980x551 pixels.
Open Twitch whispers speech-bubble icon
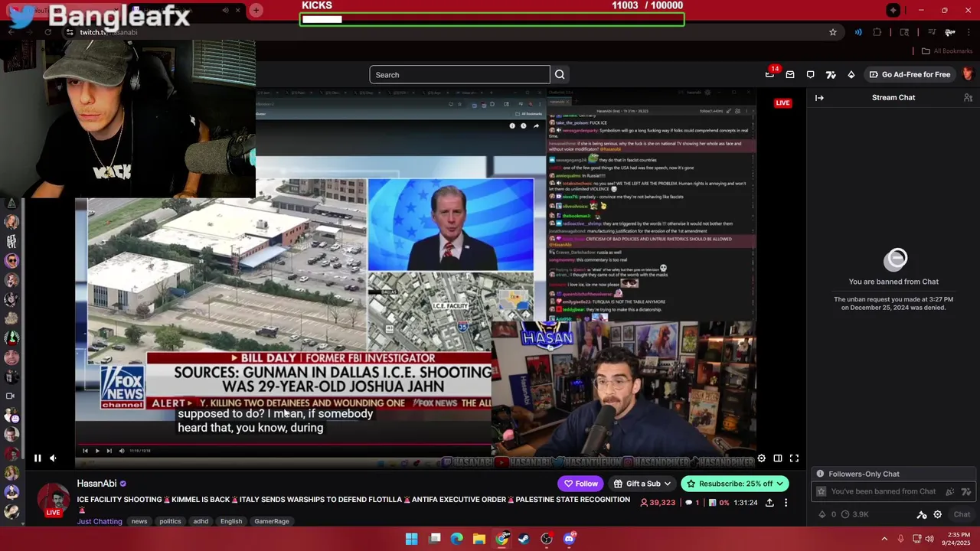pos(811,74)
